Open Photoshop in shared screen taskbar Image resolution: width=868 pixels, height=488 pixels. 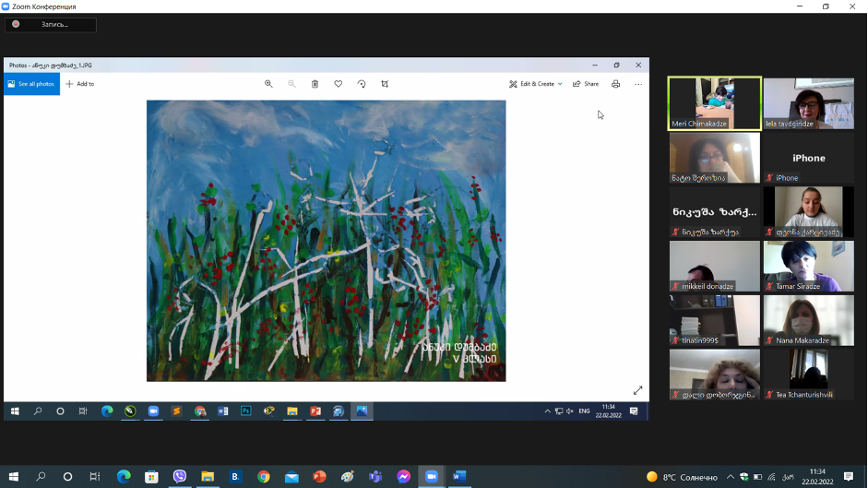(x=245, y=411)
